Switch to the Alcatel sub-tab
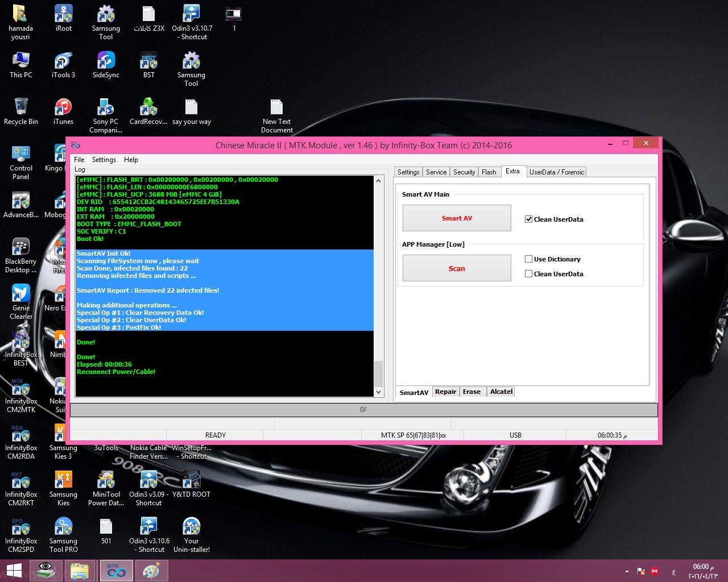The height and width of the screenshot is (582, 728). 501,392
